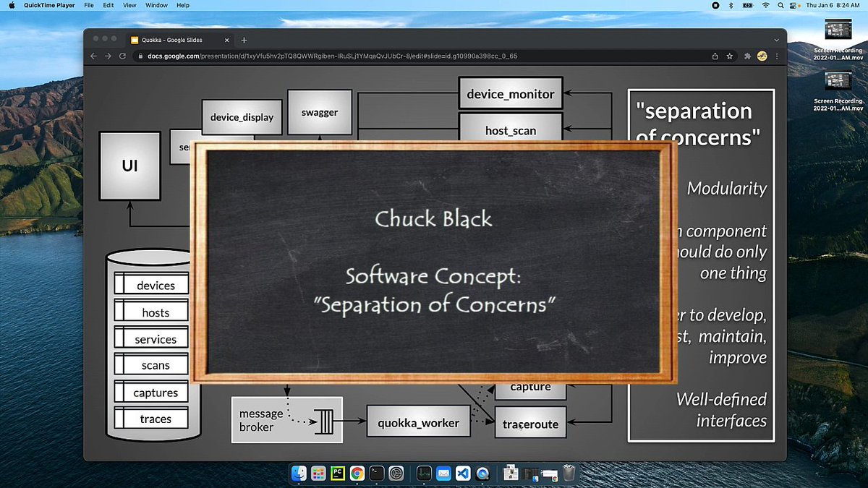The height and width of the screenshot is (488, 868).
Task: Click the "scans" table in database
Action: (151, 366)
